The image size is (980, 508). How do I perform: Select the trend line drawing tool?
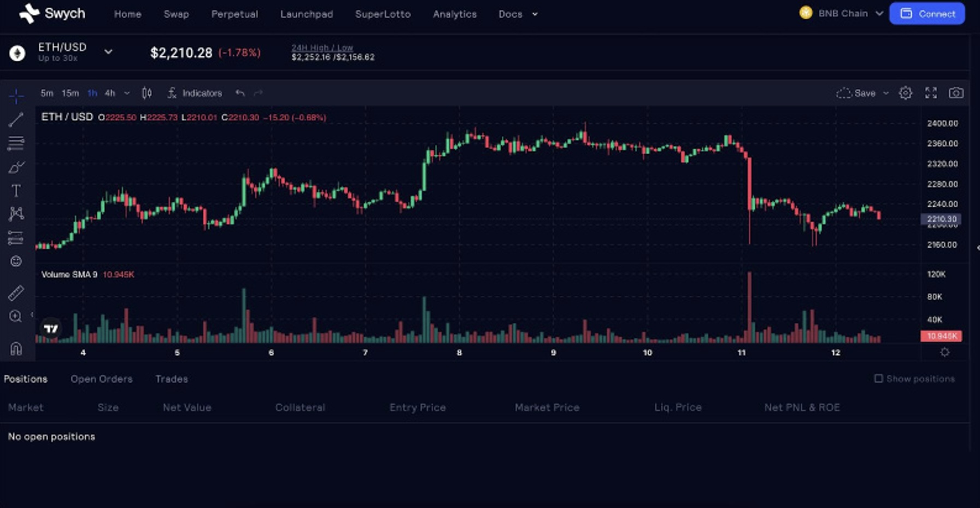pos(16,119)
